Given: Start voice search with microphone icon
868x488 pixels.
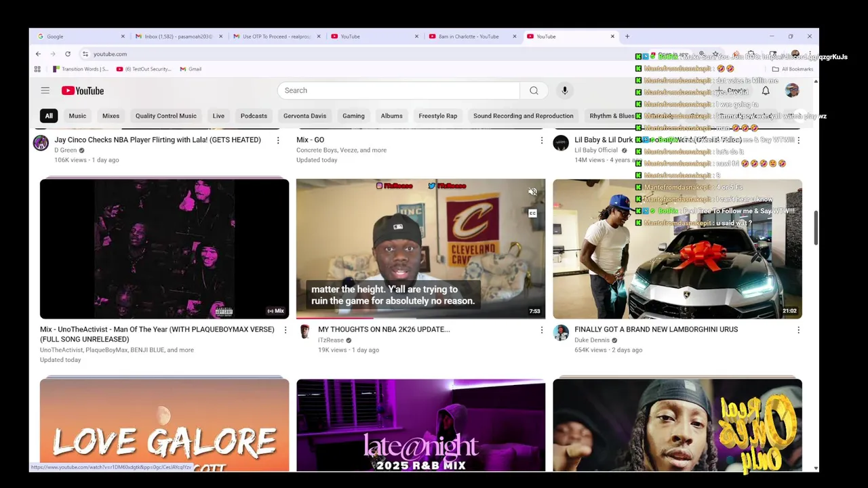Looking at the screenshot, I should click(564, 90).
